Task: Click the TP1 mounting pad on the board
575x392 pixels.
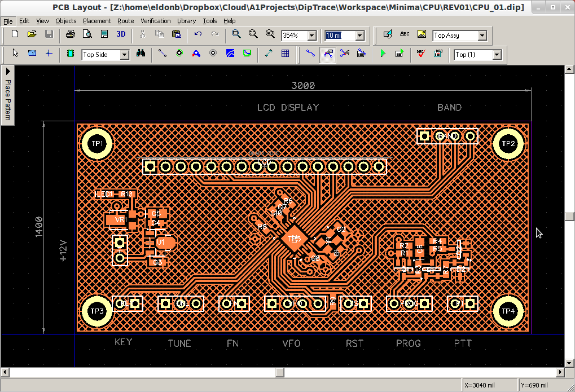Action: (97, 144)
